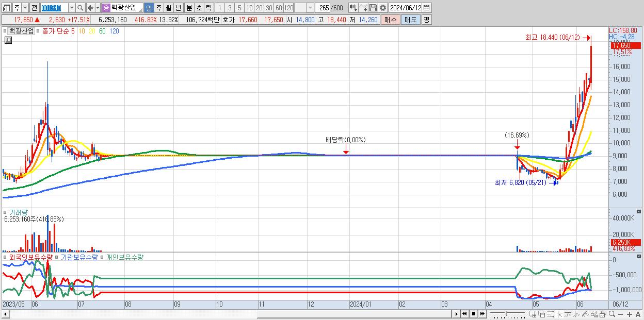Click the chart image stack icon
Viewport: 644px width, 320px height.
(603, 314)
